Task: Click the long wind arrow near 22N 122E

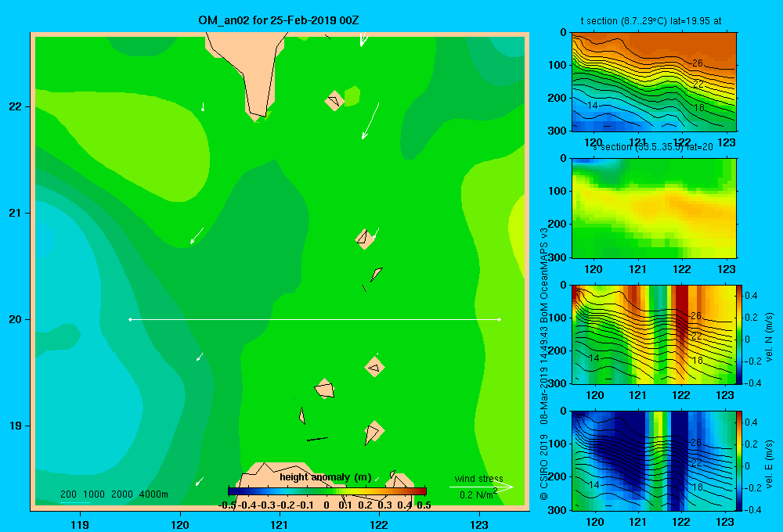Action: point(370,120)
